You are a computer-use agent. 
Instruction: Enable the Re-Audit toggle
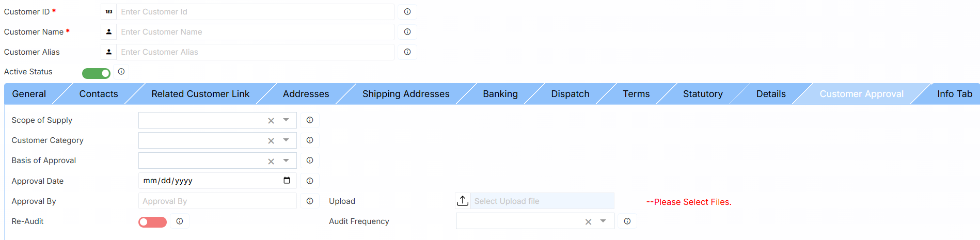(152, 222)
